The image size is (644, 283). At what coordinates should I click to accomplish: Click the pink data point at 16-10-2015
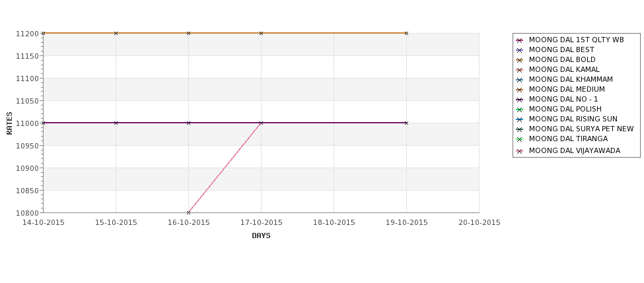188,212
